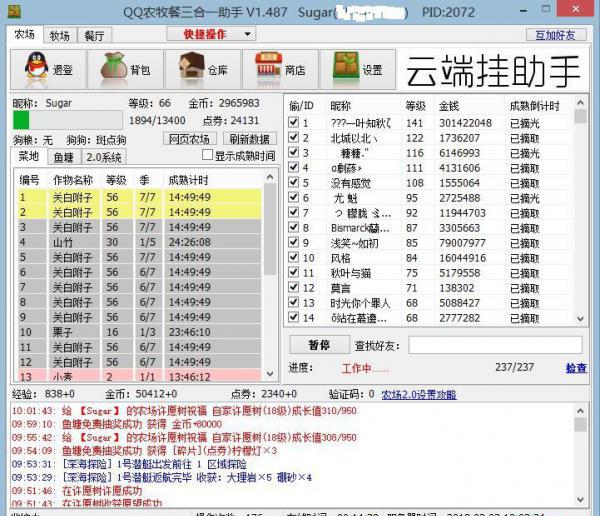Viewport: 600px width, 516px height.
Task: Click the 网页农场 button
Action: tap(189, 139)
